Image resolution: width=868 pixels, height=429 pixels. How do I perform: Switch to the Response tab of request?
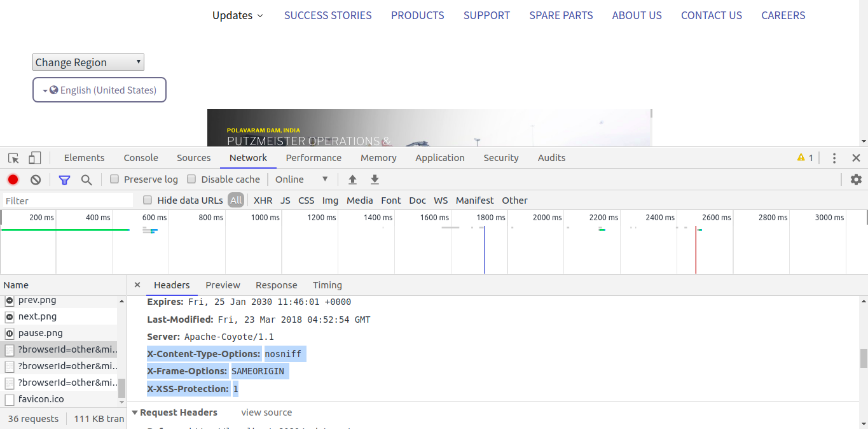click(277, 285)
